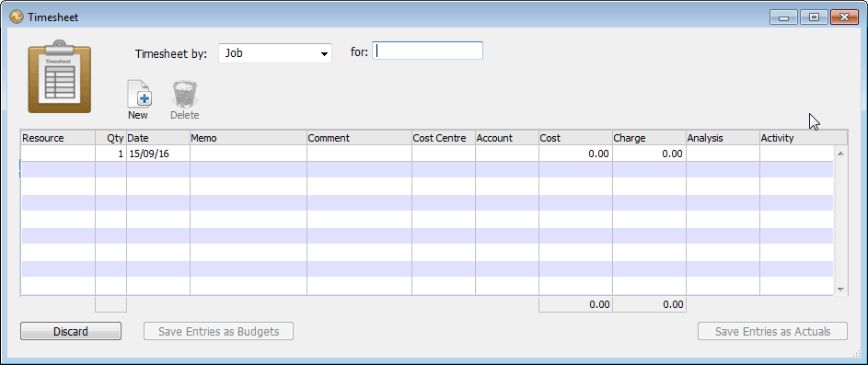
Task: Click the Qty cell showing 1
Action: pos(111,154)
